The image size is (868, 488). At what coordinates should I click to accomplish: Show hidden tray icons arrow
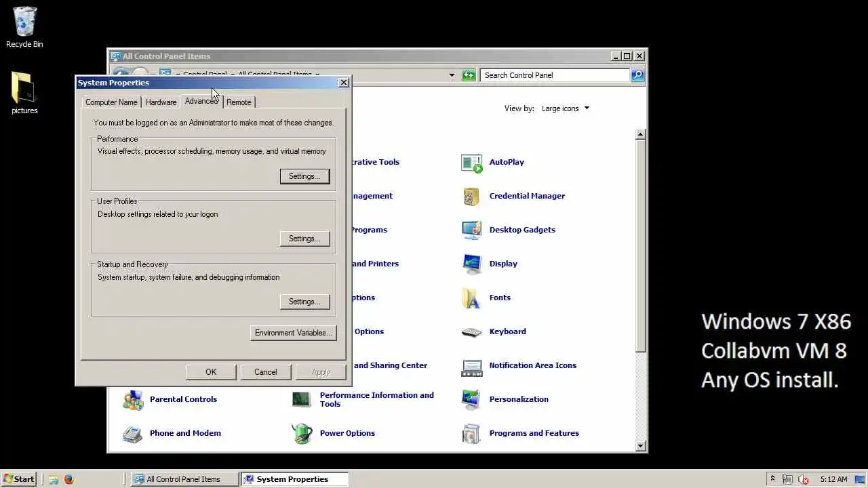click(772, 479)
